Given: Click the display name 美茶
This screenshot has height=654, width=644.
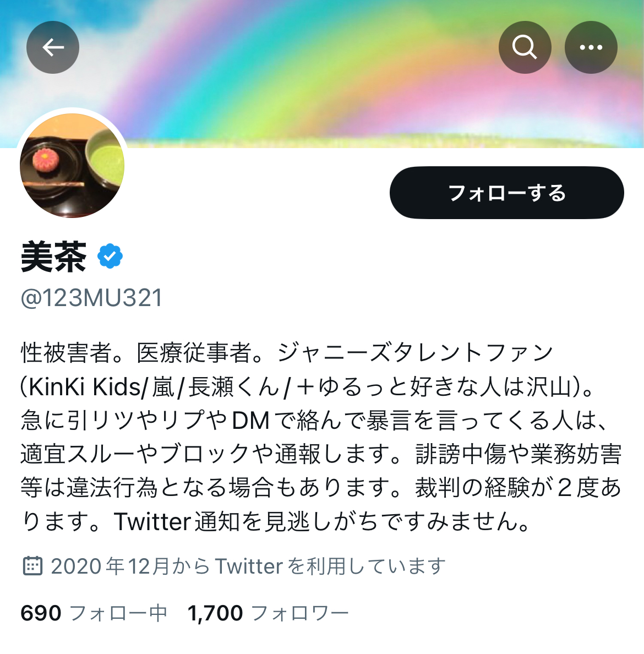Looking at the screenshot, I should [54, 257].
